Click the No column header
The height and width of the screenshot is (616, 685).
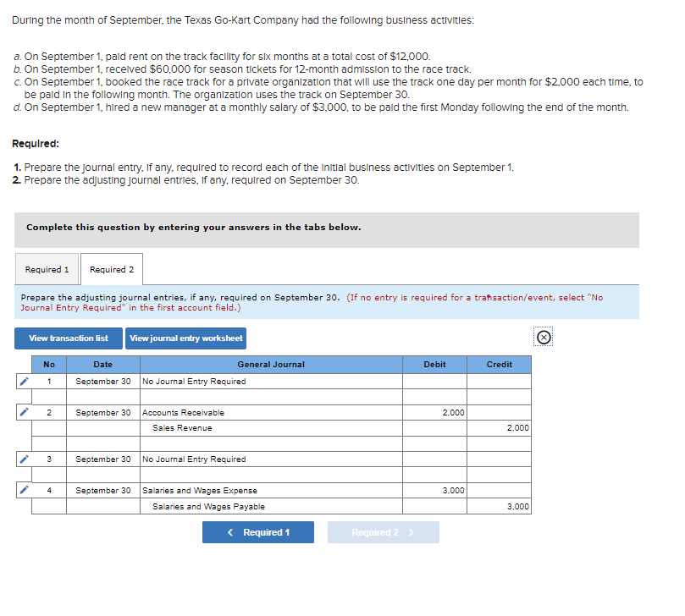click(49, 365)
